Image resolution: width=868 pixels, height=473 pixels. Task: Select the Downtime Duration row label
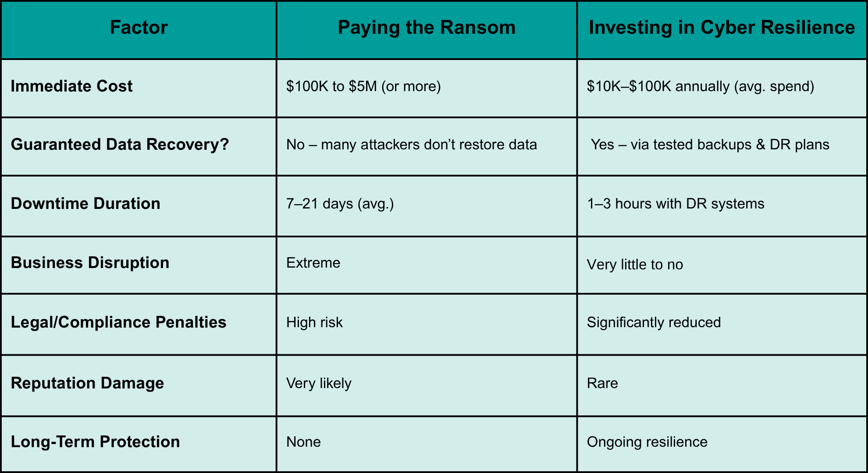85,204
